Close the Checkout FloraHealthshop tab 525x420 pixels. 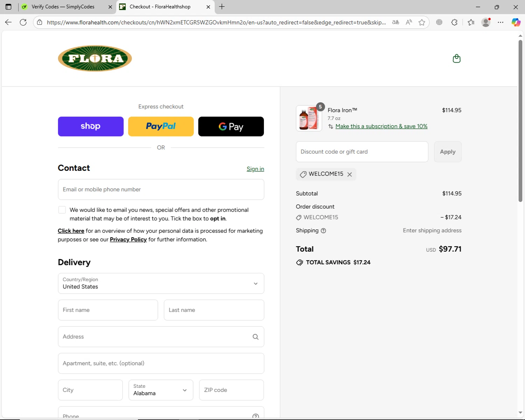[208, 7]
